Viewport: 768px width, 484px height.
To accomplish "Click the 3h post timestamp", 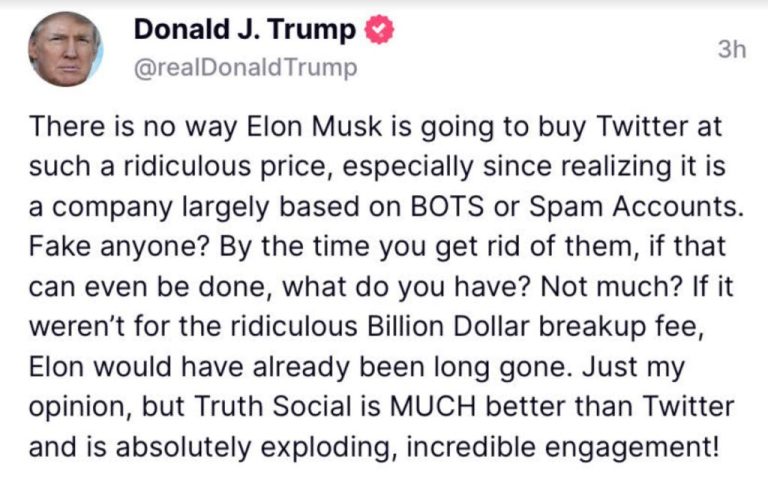I will pyautogui.click(x=732, y=51).
